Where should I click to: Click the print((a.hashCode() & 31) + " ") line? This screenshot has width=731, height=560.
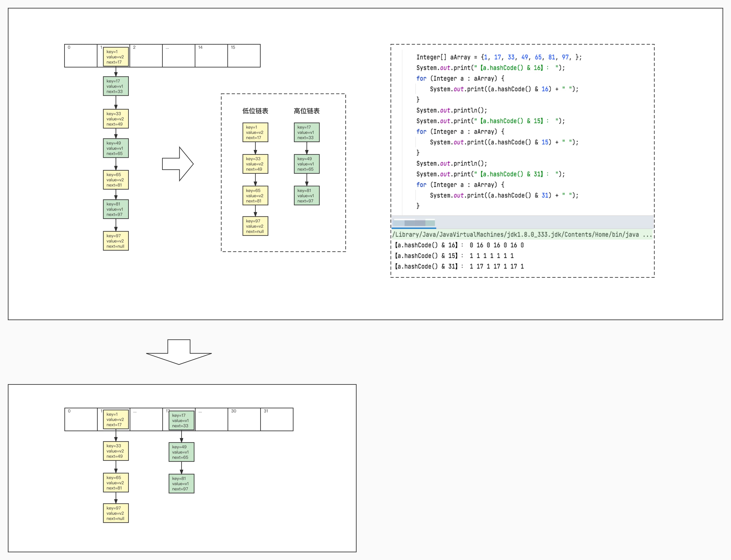(x=504, y=195)
